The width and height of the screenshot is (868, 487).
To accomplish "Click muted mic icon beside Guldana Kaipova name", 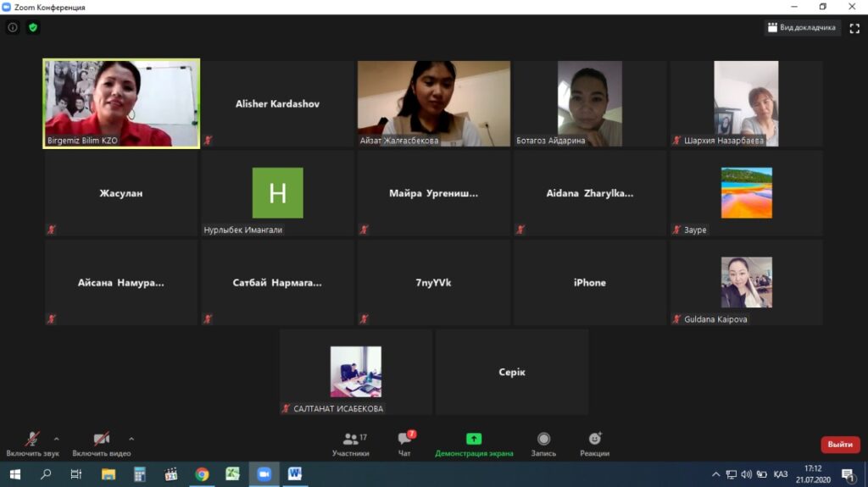I will [x=676, y=319].
